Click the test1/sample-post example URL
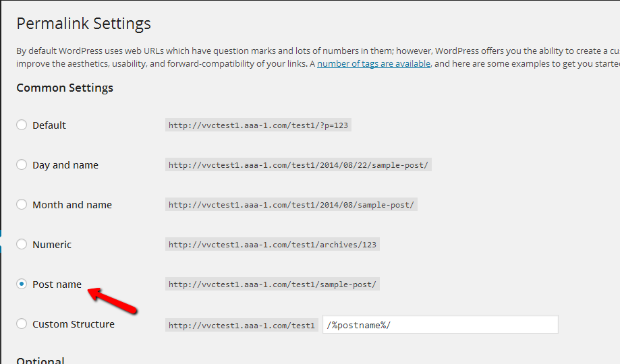 pyautogui.click(x=273, y=284)
